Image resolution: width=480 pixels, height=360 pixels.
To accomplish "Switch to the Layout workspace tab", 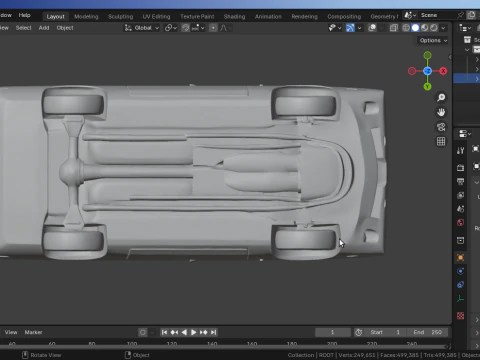I will click(x=55, y=16).
